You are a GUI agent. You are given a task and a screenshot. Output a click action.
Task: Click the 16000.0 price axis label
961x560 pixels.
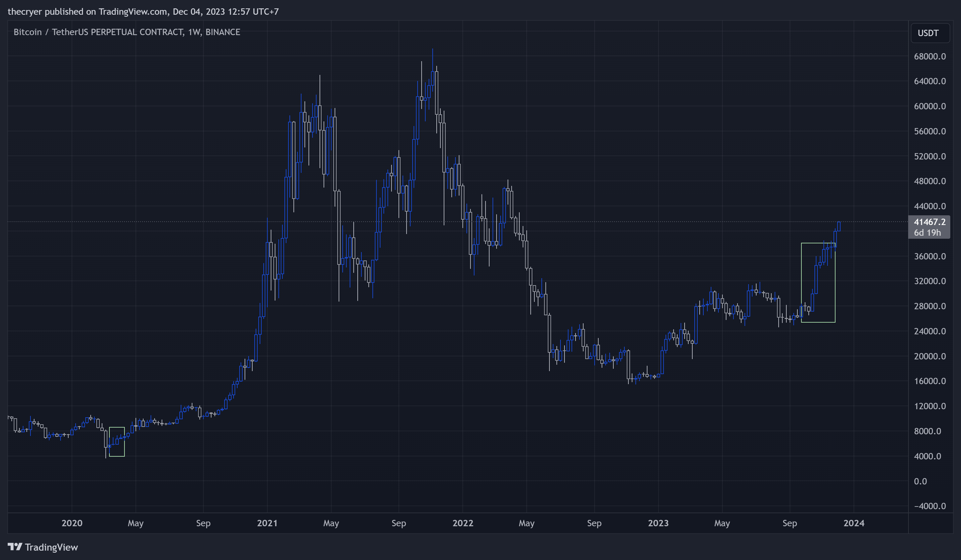click(x=930, y=381)
